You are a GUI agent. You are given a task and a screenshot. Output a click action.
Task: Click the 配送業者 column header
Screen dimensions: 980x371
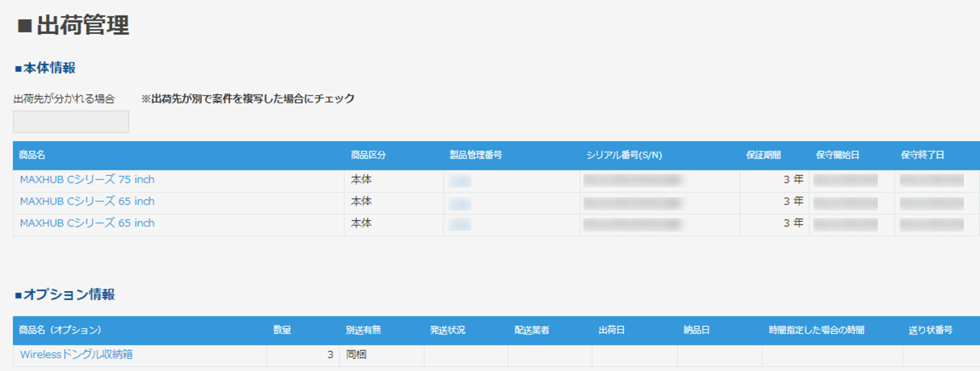(531, 330)
